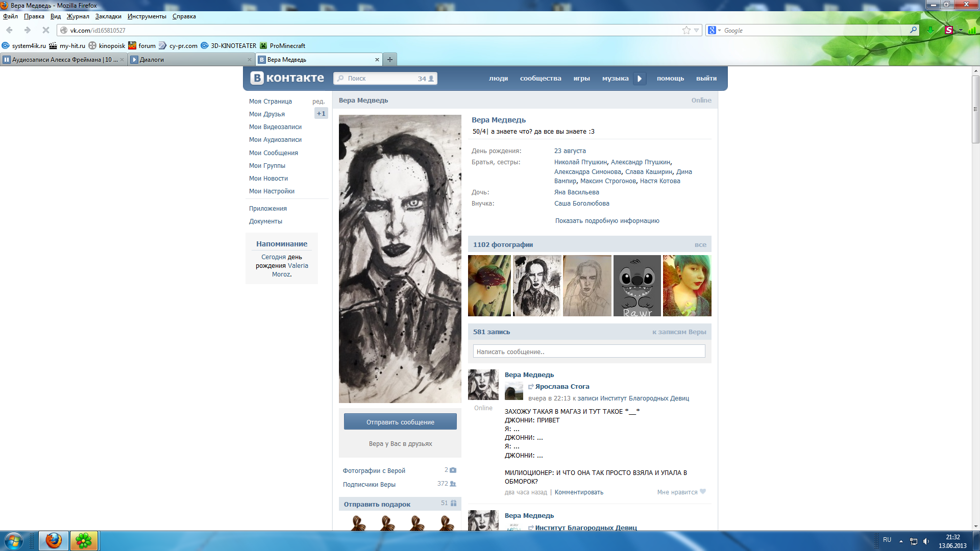Open the 3D-KINOTEATER bookmark
The height and width of the screenshot is (551, 980).
[229, 45]
